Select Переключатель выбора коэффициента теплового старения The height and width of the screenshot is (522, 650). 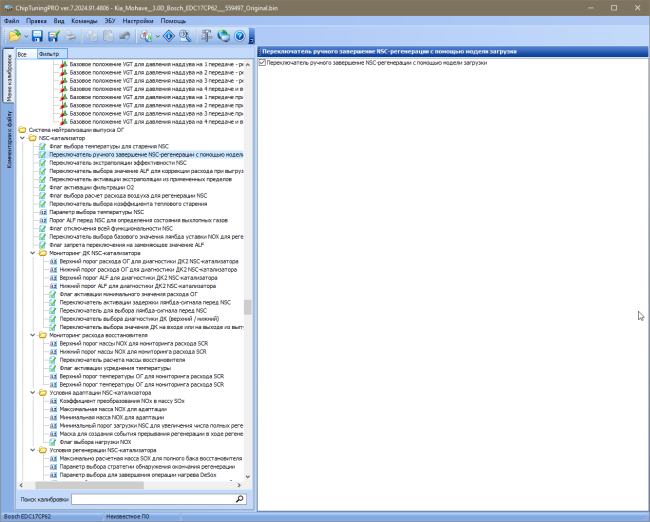pyautogui.click(x=128, y=204)
